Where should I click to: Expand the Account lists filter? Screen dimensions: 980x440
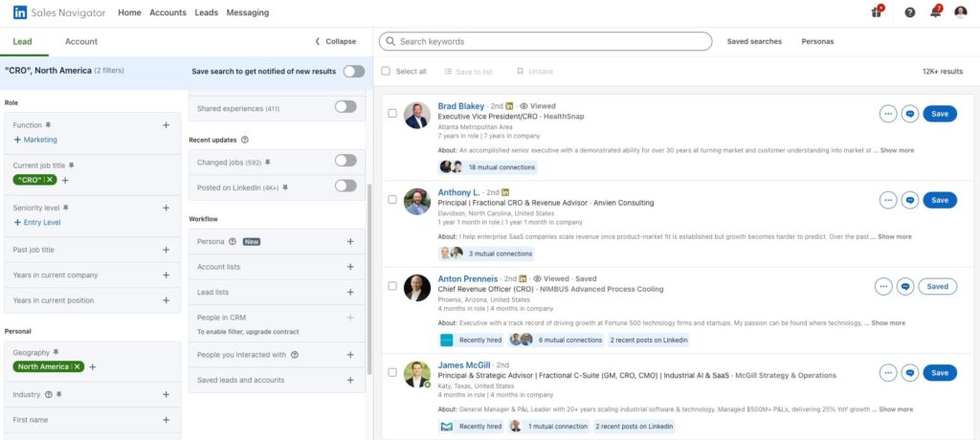(350, 267)
